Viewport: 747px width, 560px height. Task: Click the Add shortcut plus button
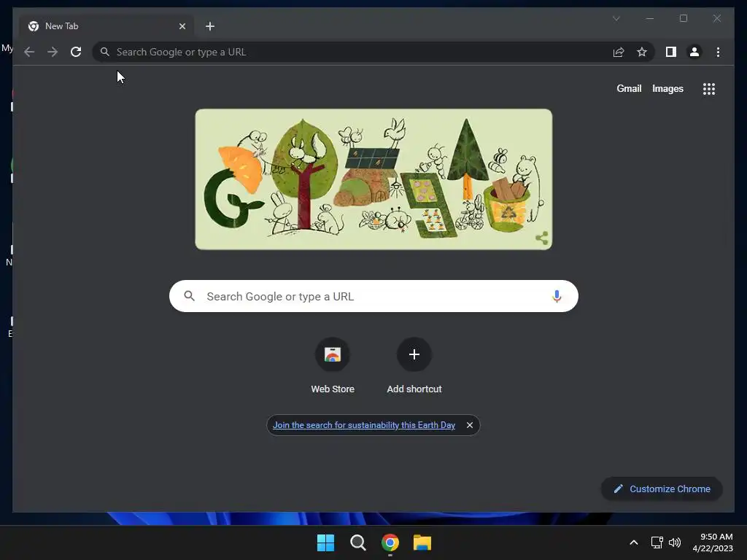coord(414,354)
